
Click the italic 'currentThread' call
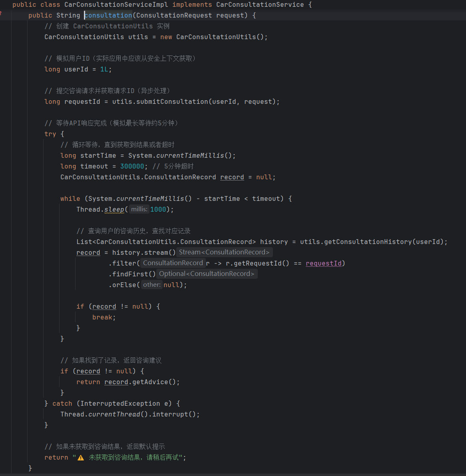(114, 414)
